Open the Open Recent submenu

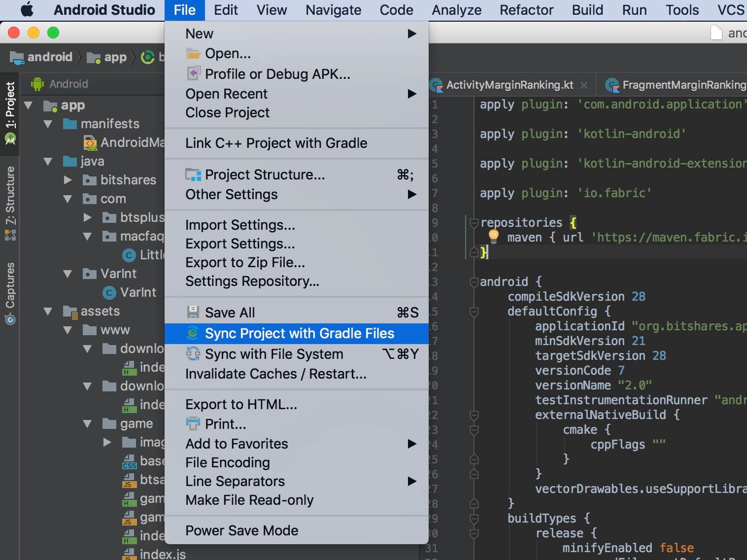(x=297, y=94)
